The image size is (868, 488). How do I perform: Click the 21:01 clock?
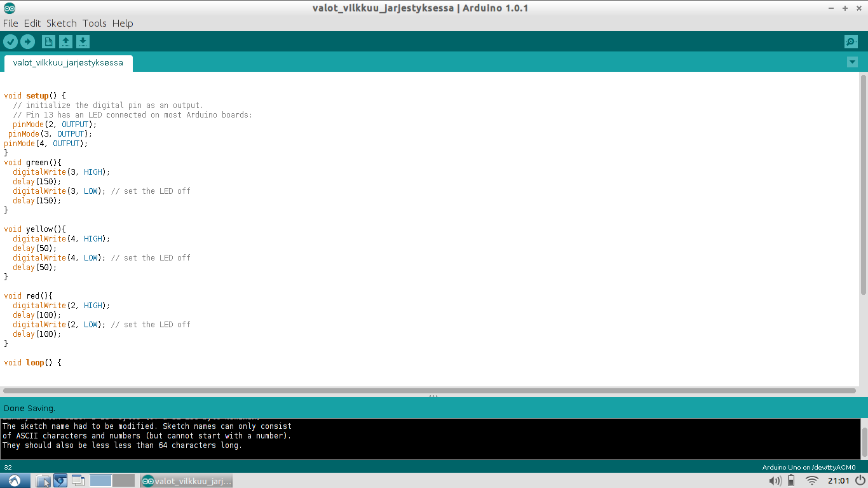click(x=839, y=481)
